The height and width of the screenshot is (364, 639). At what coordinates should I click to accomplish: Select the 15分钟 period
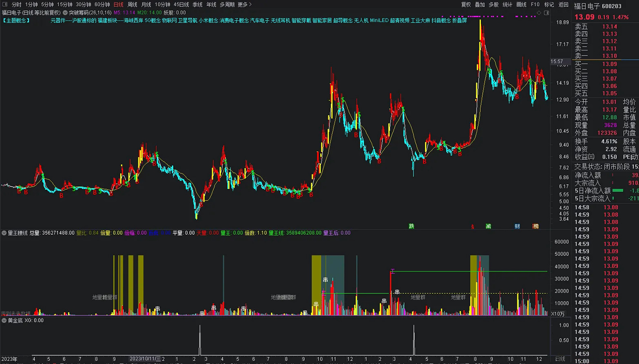pos(64,4)
